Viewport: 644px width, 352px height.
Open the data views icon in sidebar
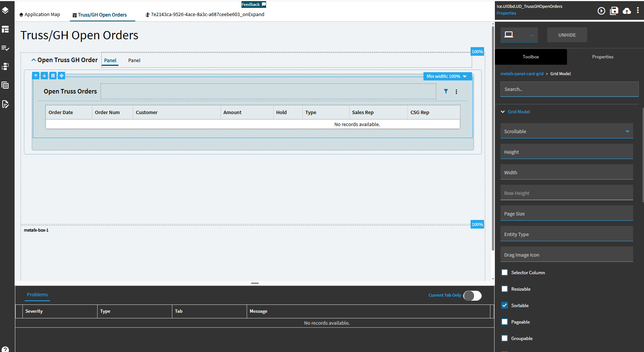pyautogui.click(x=5, y=67)
